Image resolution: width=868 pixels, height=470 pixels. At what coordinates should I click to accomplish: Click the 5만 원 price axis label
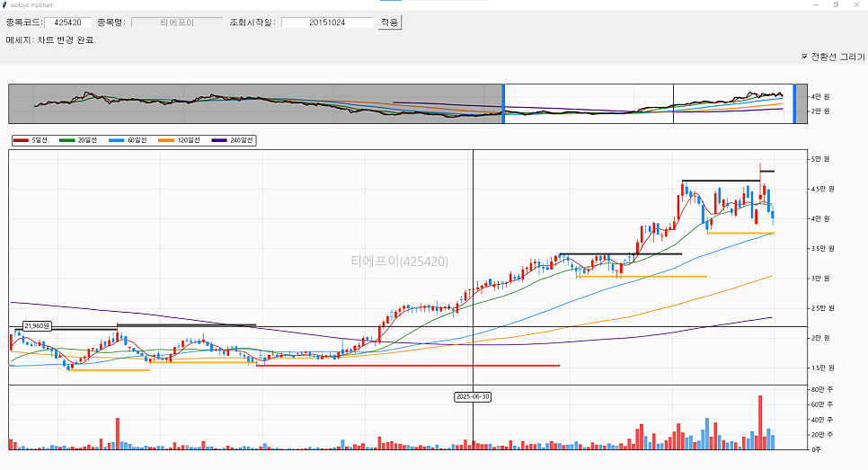click(x=821, y=159)
